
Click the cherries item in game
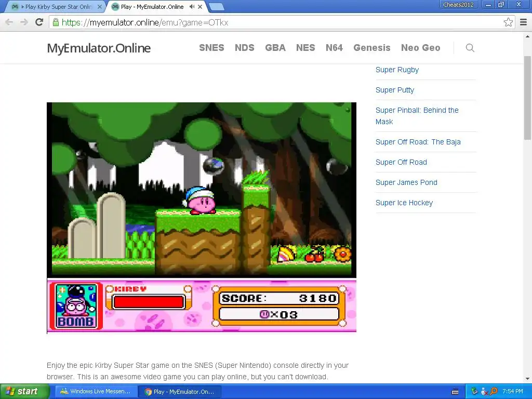pyautogui.click(x=314, y=254)
